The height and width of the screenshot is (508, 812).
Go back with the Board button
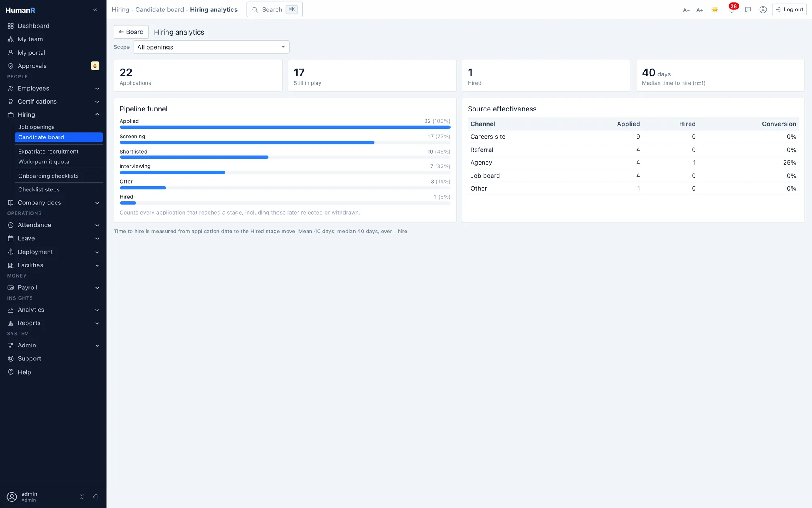pos(131,32)
